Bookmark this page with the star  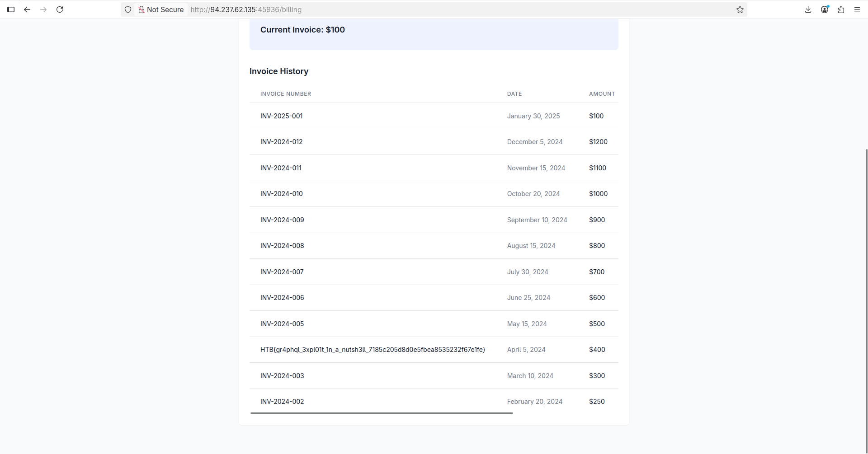tap(740, 9)
